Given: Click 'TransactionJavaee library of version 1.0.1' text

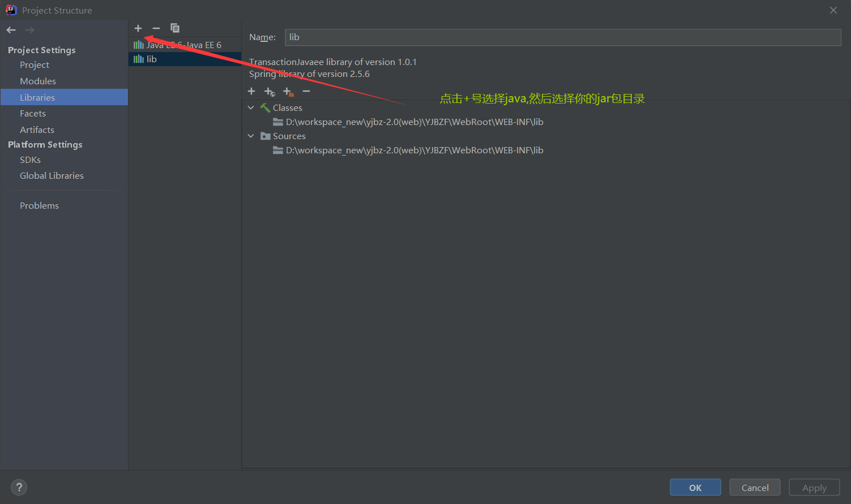Looking at the screenshot, I should point(333,62).
